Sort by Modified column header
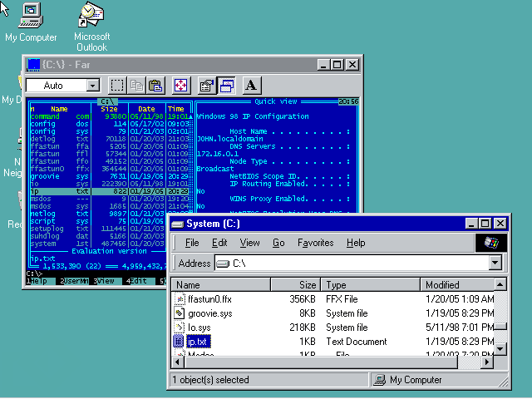The image size is (532, 399). tap(457, 284)
